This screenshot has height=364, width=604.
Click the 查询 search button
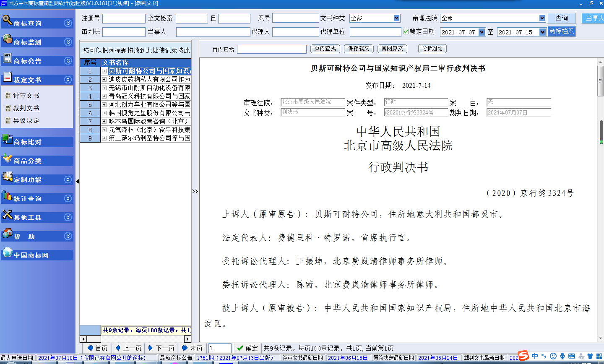tap(562, 18)
